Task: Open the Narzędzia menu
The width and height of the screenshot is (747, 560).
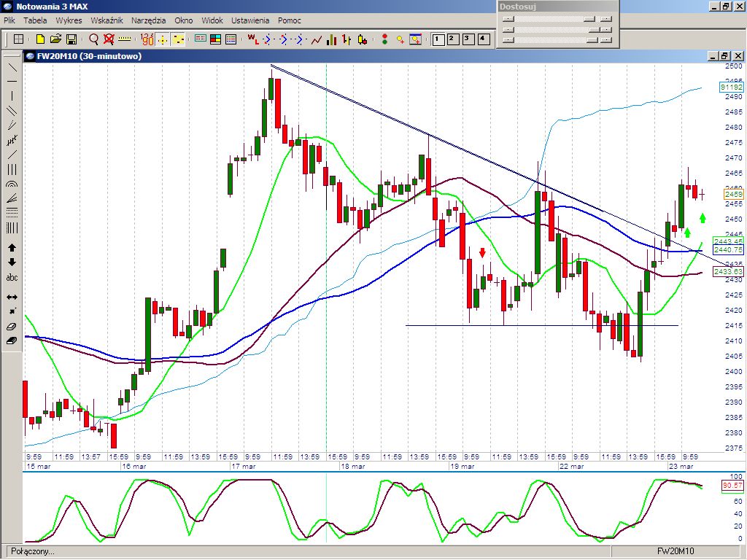Action: point(148,20)
